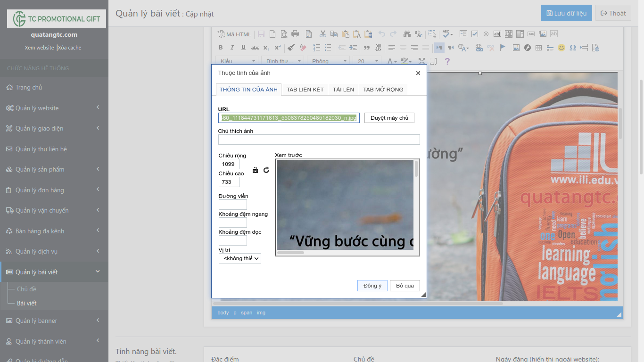The height and width of the screenshot is (362, 644).
Task: Click the Insert Table icon
Action: (x=538, y=48)
